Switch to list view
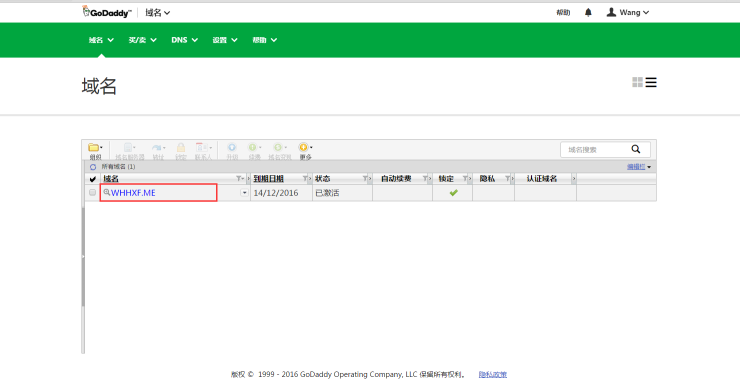Viewport: 740px width, 379px height. coord(651,83)
